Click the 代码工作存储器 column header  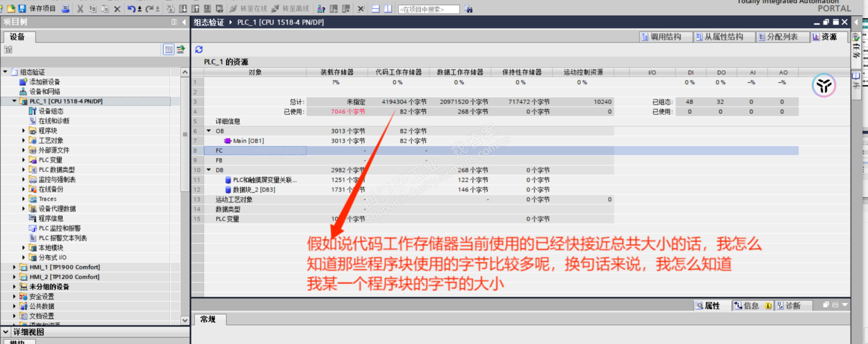point(398,72)
